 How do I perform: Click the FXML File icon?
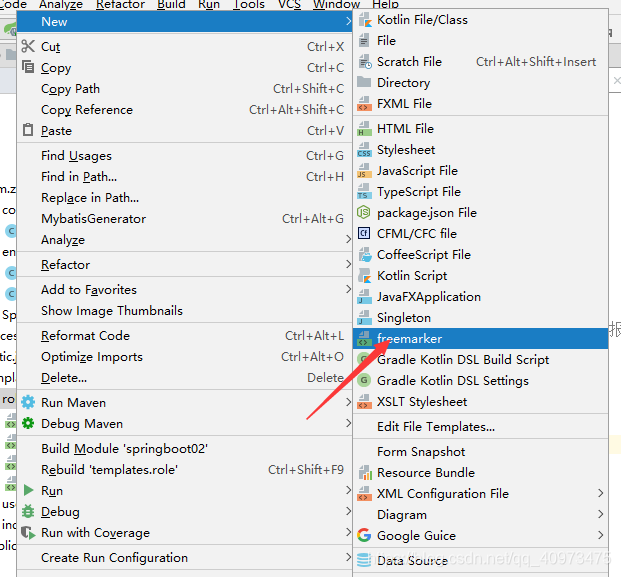364,104
